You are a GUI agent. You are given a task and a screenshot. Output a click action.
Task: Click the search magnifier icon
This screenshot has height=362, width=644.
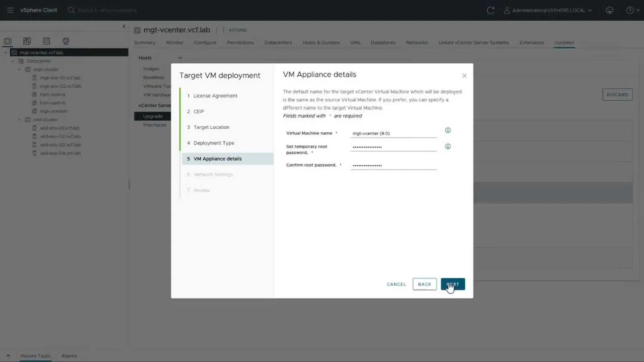[71, 10]
